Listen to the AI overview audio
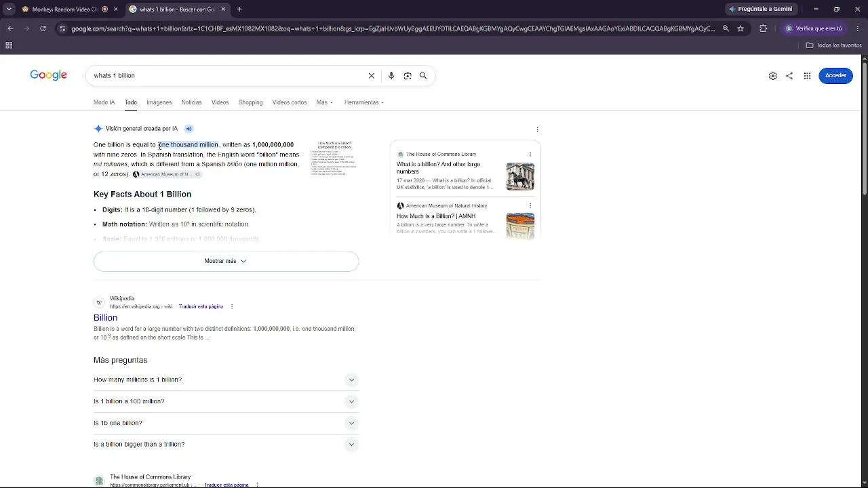Image resolution: width=868 pixels, height=488 pixels. tap(189, 129)
